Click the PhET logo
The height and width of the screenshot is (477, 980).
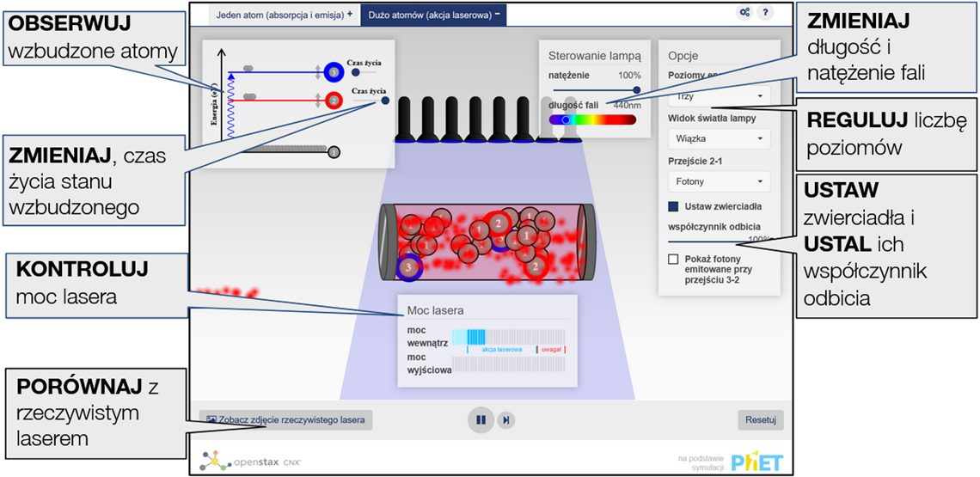pos(756,462)
